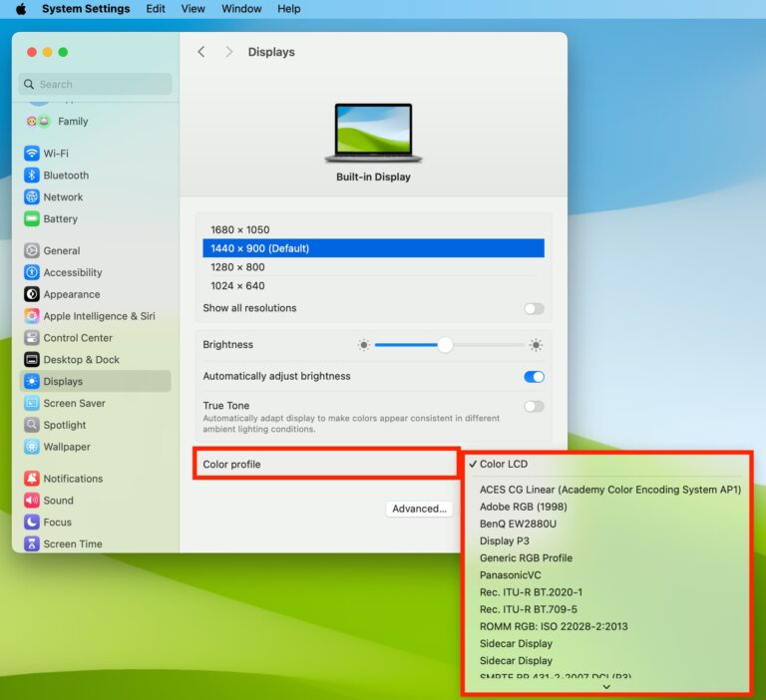Click the Screen Time hourglass icon
Image resolution: width=766 pixels, height=700 pixels.
coord(32,543)
